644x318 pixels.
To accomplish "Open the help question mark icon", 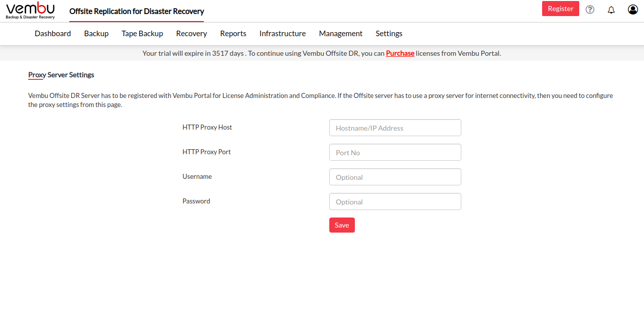I will pos(590,10).
